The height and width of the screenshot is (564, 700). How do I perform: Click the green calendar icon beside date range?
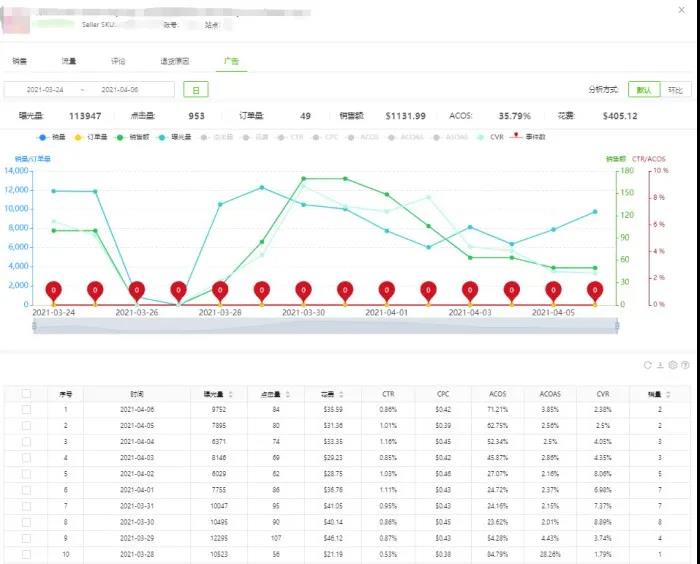point(195,90)
